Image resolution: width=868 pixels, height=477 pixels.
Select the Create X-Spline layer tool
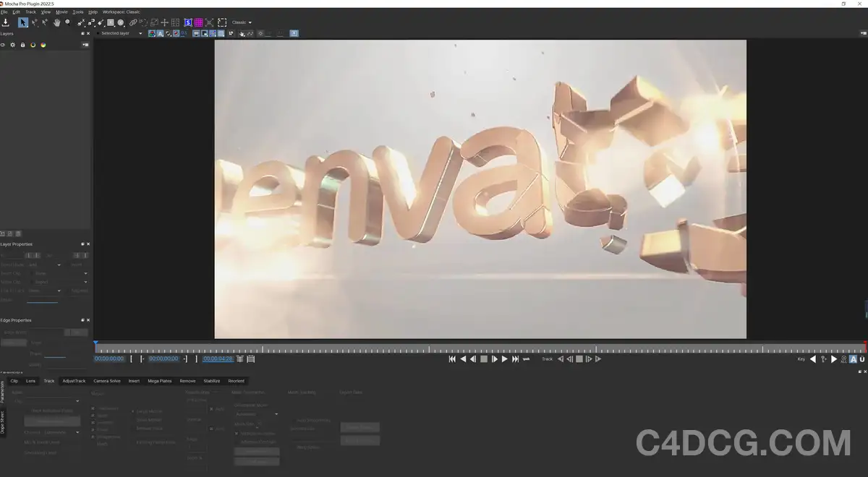(81, 22)
